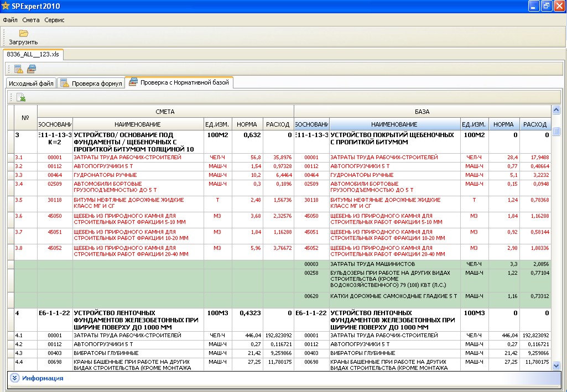Click the scrollbar up arrow of the table

(x=556, y=110)
